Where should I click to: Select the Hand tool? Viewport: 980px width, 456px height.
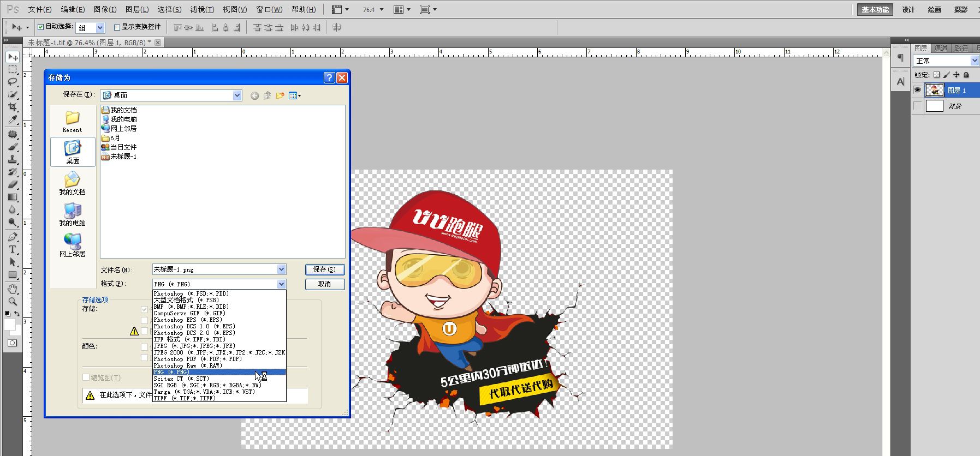(13, 289)
